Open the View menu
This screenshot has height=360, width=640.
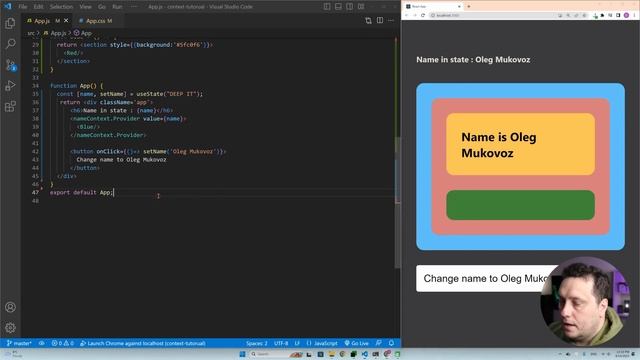coord(85,7)
